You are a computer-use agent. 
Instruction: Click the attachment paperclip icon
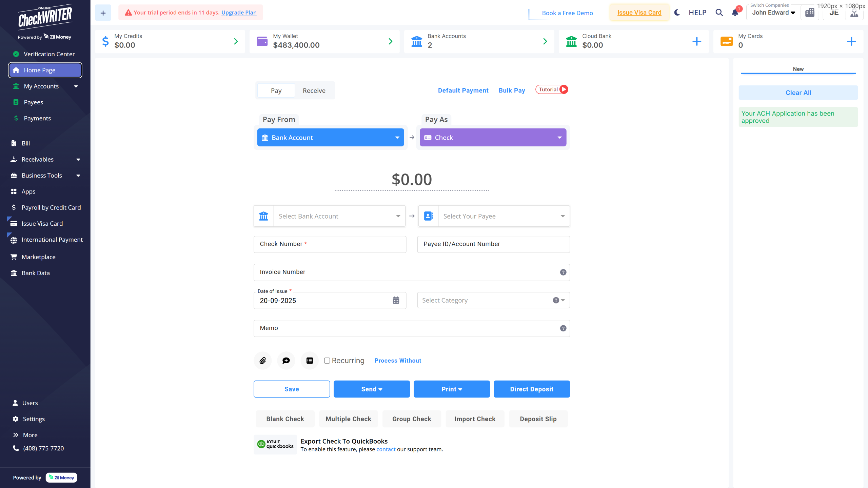[x=262, y=361]
